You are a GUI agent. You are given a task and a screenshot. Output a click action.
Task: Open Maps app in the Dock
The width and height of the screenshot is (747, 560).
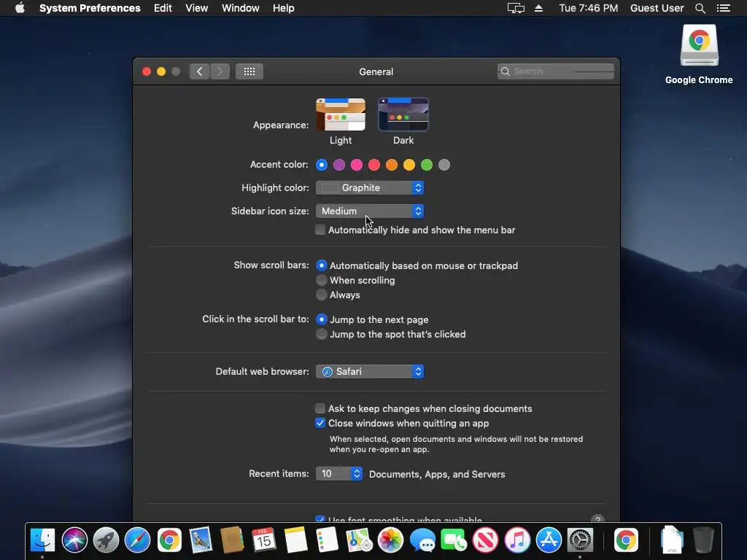[x=359, y=540]
